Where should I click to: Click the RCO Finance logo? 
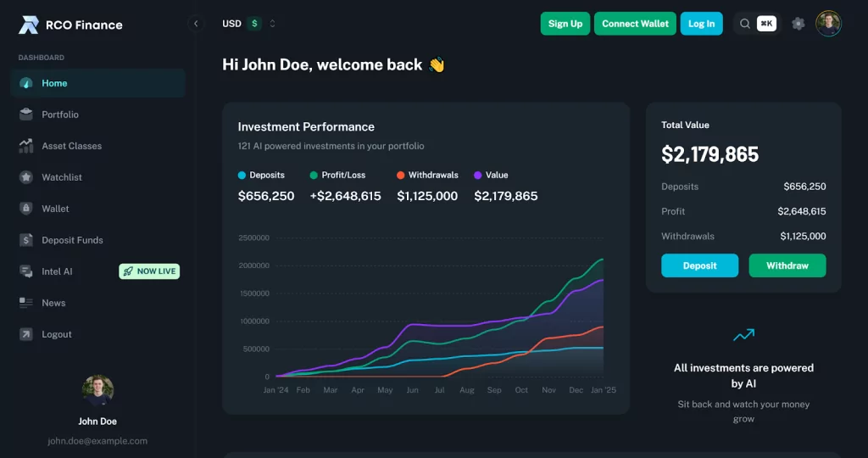[x=70, y=25]
